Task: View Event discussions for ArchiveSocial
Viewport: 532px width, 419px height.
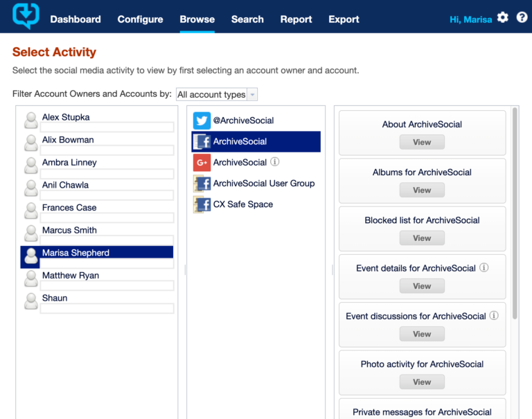Action: pyautogui.click(x=422, y=335)
